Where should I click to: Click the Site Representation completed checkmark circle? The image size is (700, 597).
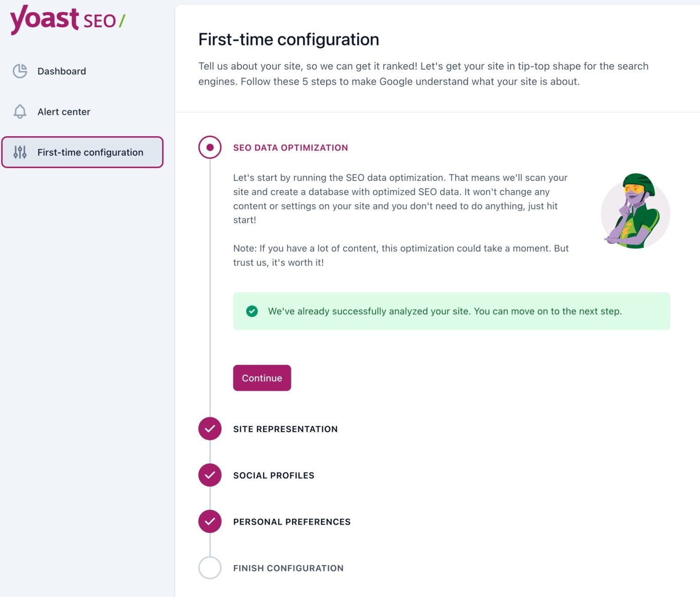click(x=210, y=429)
